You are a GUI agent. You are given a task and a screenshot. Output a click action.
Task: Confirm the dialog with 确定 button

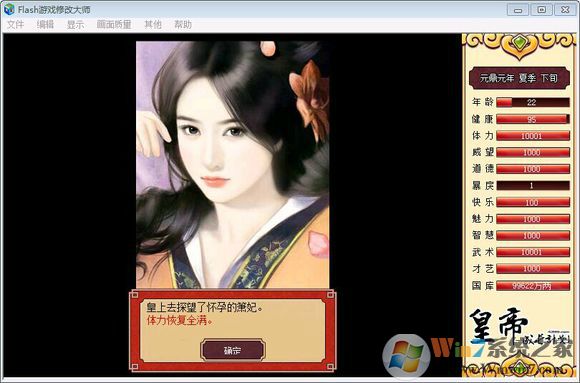233,350
